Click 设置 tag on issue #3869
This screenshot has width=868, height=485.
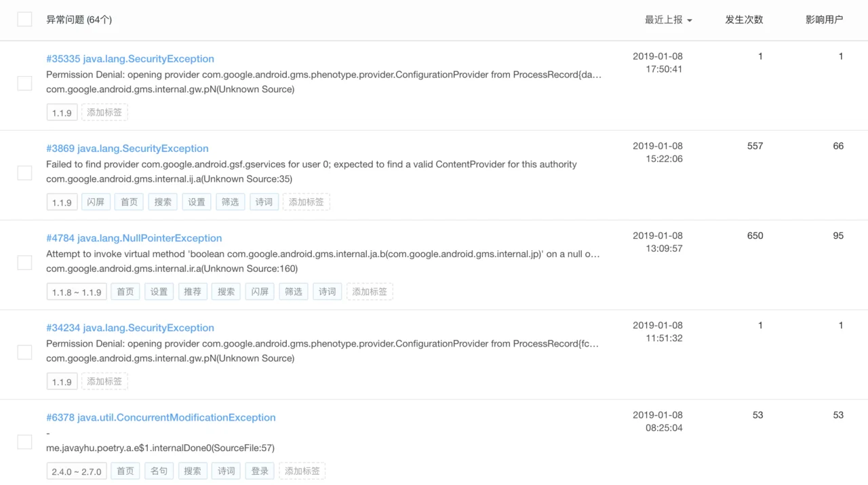tap(197, 202)
